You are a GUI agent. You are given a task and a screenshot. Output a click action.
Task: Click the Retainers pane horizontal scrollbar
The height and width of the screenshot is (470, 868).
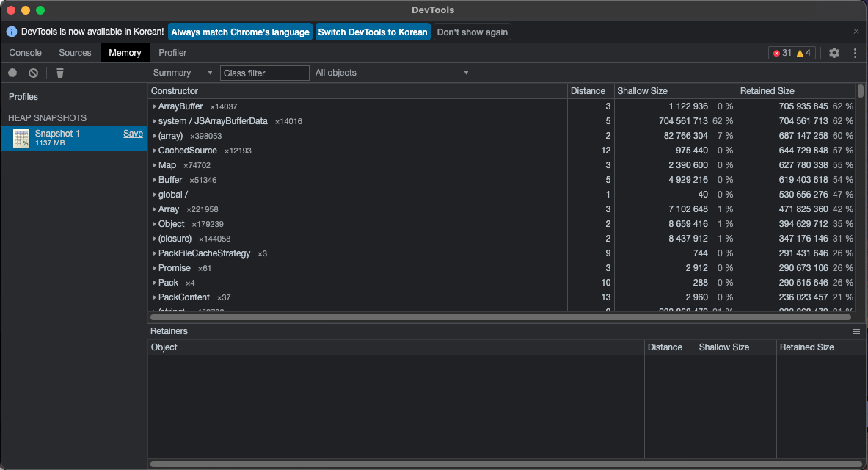point(506,464)
